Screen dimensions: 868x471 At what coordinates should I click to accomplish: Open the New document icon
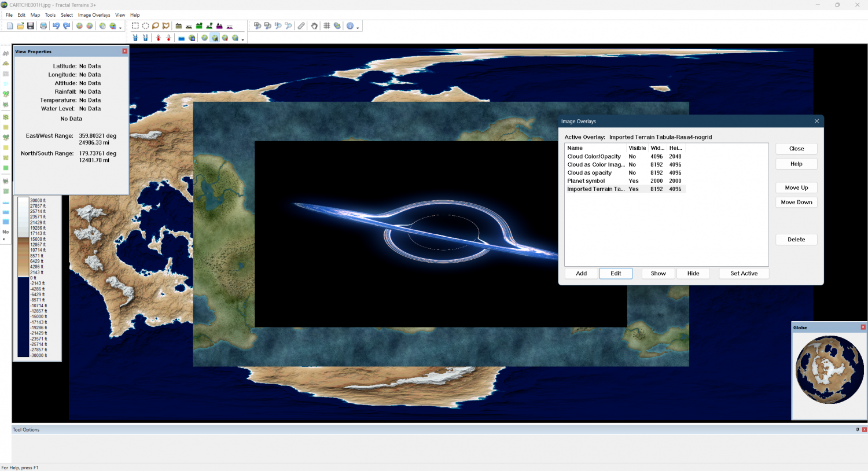click(x=10, y=26)
